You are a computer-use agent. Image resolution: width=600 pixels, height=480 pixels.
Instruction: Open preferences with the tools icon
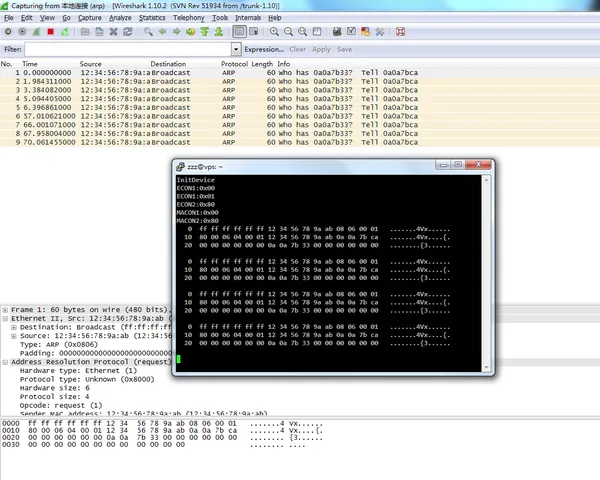click(x=380, y=32)
